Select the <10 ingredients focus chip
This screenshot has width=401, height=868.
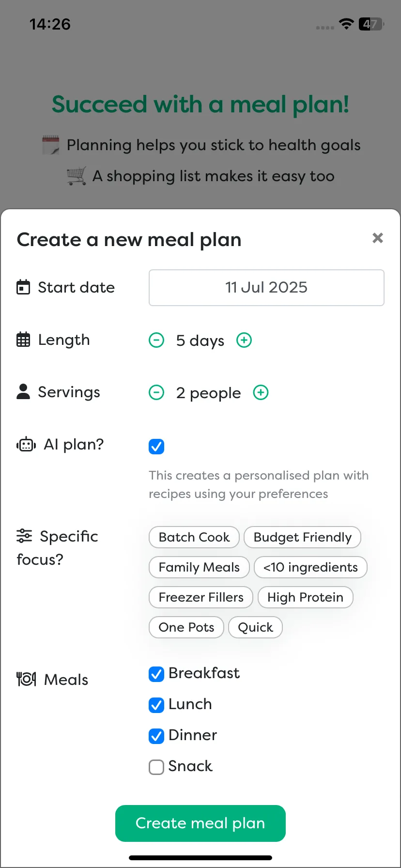click(x=311, y=567)
